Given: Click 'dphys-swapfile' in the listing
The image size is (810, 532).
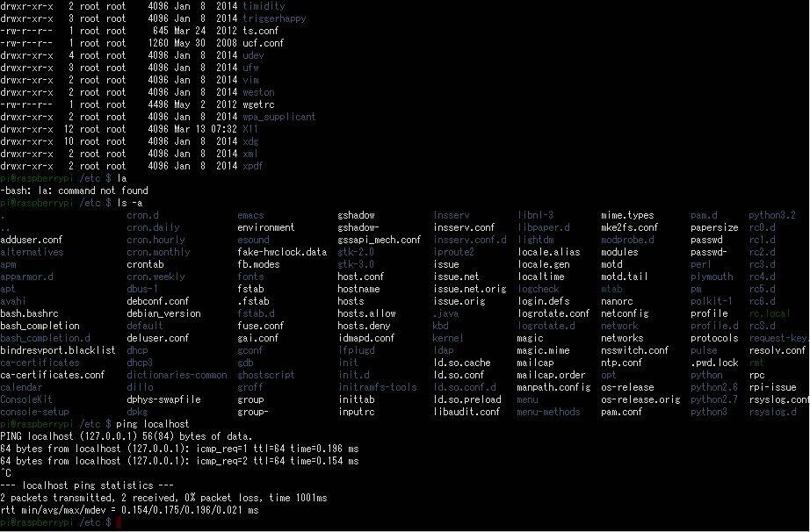Looking at the screenshot, I should (x=163, y=399).
